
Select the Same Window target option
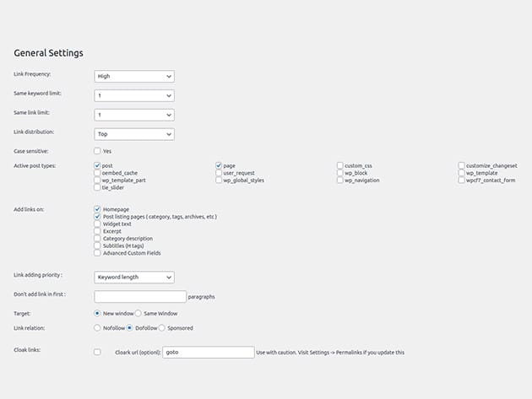138,313
